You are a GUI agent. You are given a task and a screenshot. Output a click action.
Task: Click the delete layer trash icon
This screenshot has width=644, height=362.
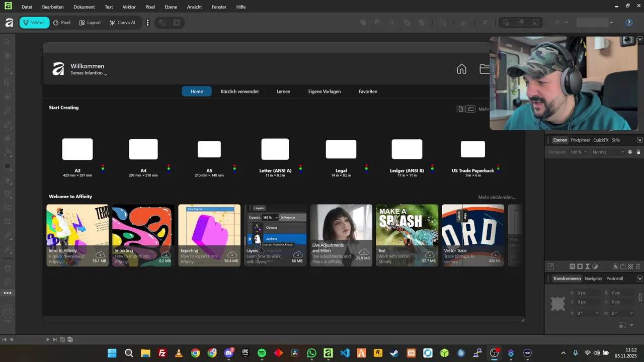(x=638, y=266)
